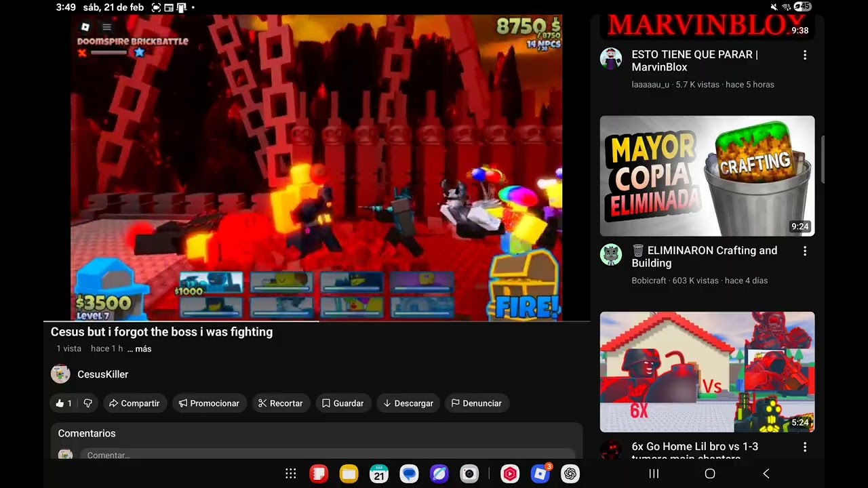The width and height of the screenshot is (868, 488).
Task: Click the sidebar scrollbar
Action: (x=823, y=159)
